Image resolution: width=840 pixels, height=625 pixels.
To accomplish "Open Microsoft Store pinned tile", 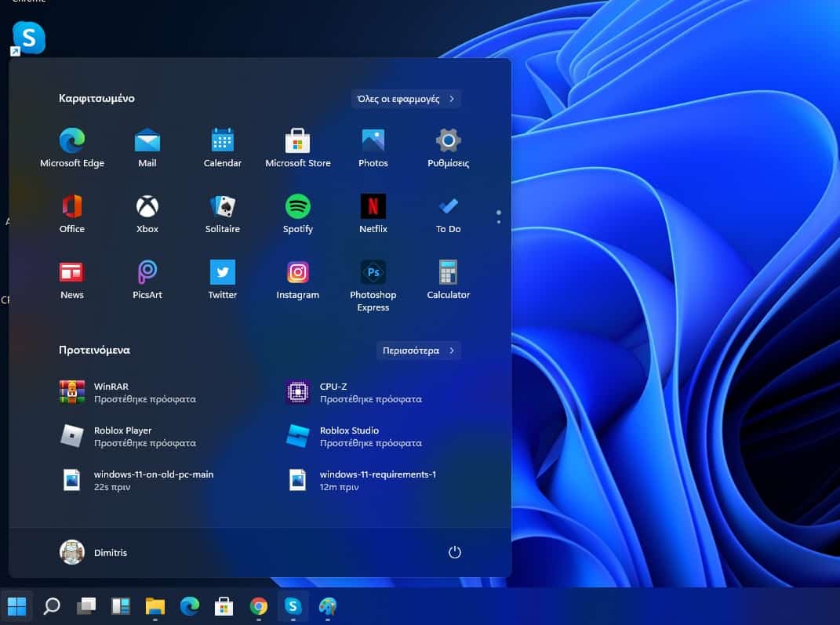I will tap(298, 147).
